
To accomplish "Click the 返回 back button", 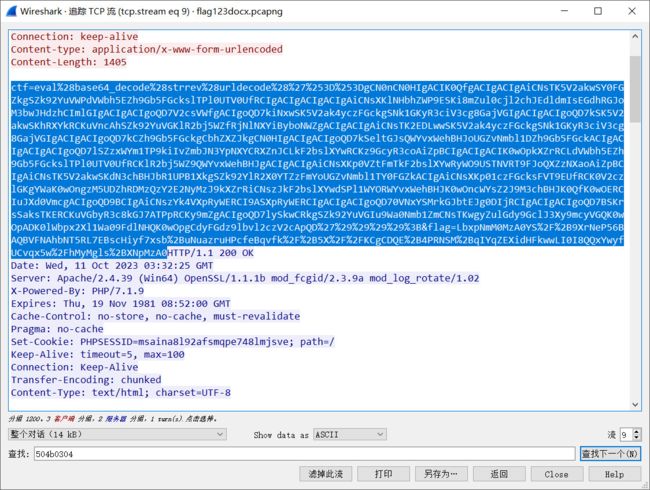I will point(499,474).
